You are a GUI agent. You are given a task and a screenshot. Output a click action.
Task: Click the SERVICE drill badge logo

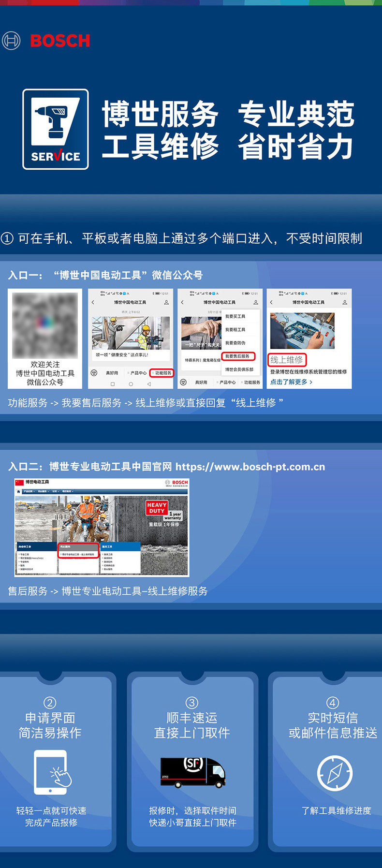(56, 129)
